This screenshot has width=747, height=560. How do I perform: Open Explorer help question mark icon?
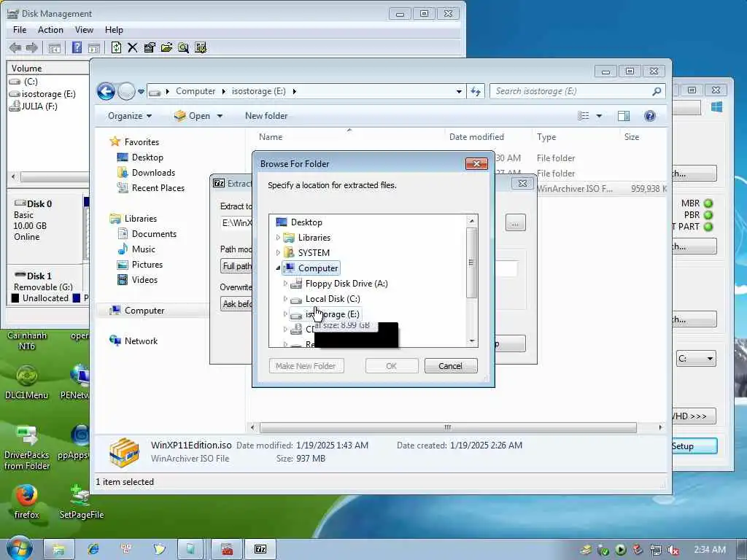coord(650,116)
